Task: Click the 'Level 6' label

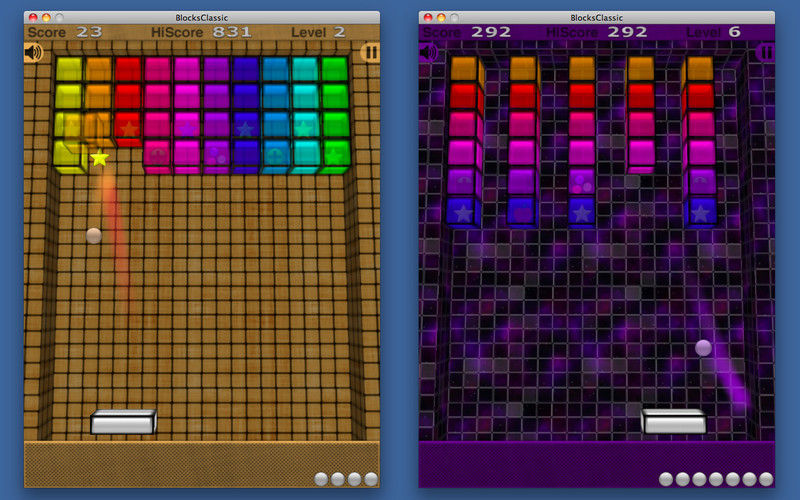Action: click(x=713, y=32)
